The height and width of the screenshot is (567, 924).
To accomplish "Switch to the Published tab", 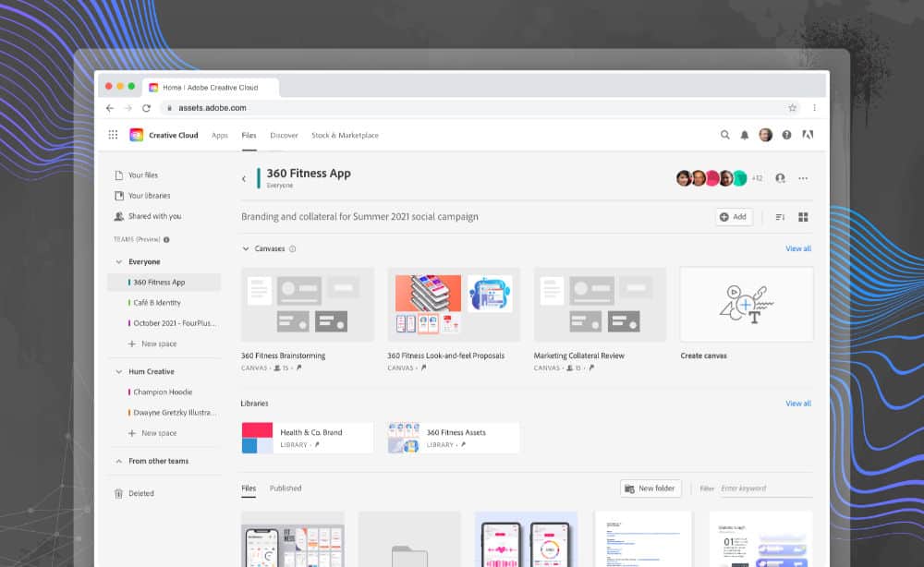I will 286,488.
